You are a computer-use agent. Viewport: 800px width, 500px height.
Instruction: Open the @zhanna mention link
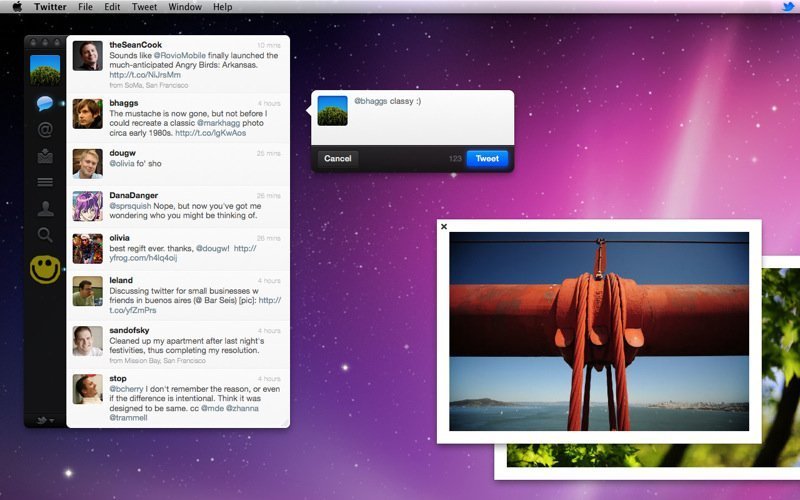(242, 408)
